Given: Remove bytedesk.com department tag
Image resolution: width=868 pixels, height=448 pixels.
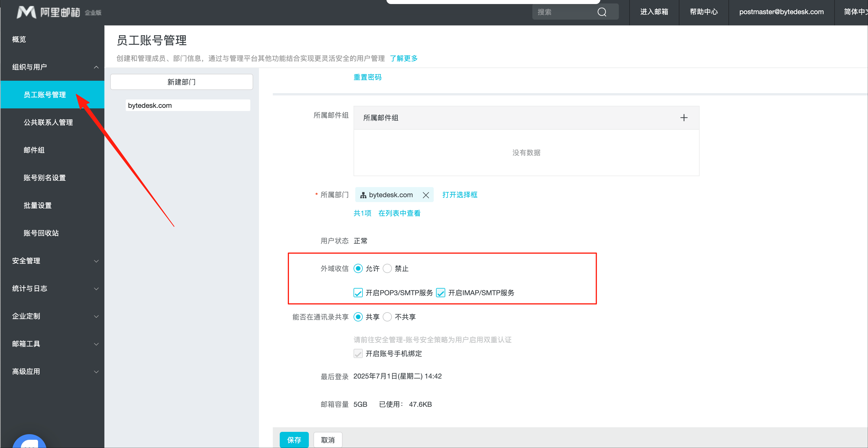Looking at the screenshot, I should pos(426,195).
